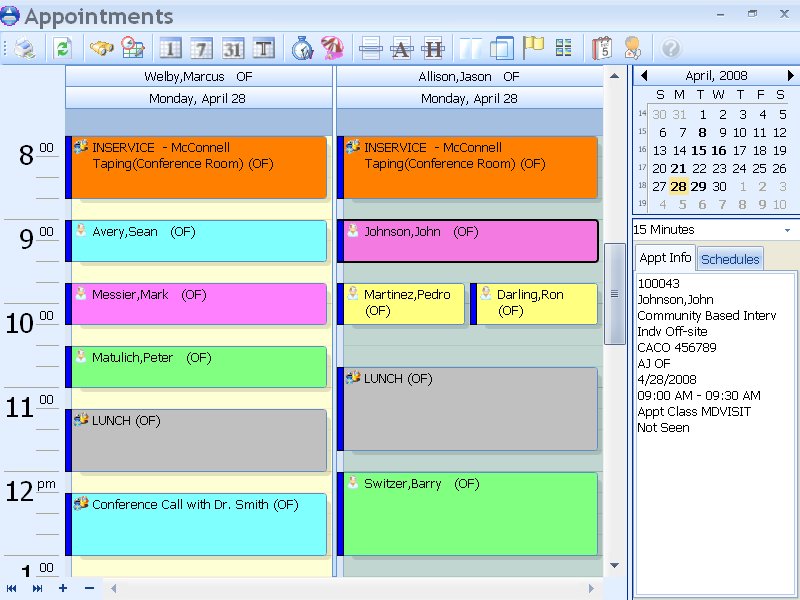
Task: Go to next month in mini calendar
Action: tap(790, 76)
